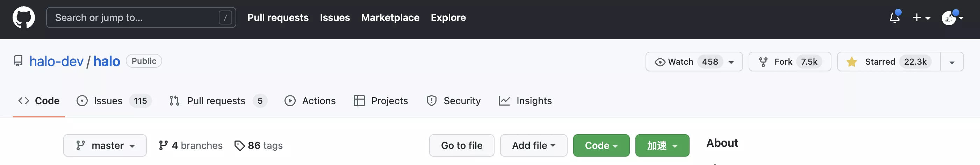
Task: Click the tags label icon
Action: (239, 145)
